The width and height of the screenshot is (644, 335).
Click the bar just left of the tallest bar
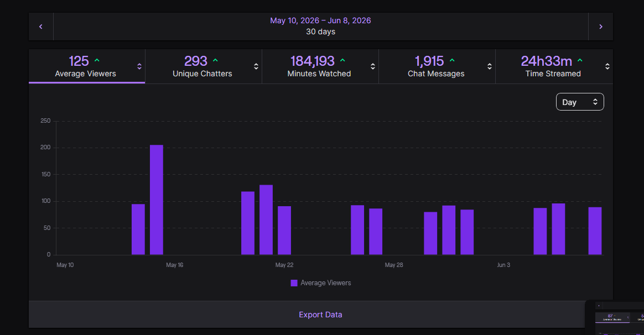point(138,229)
